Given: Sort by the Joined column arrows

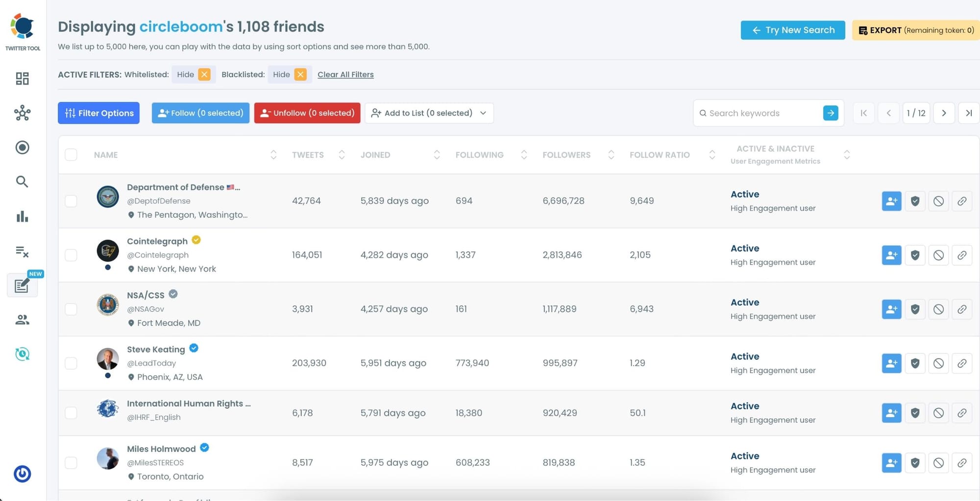Looking at the screenshot, I should [437, 155].
